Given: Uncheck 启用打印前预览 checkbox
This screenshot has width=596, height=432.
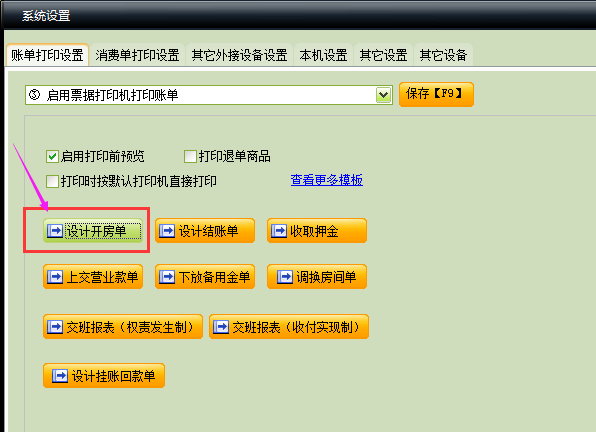Looking at the screenshot, I should point(52,157).
